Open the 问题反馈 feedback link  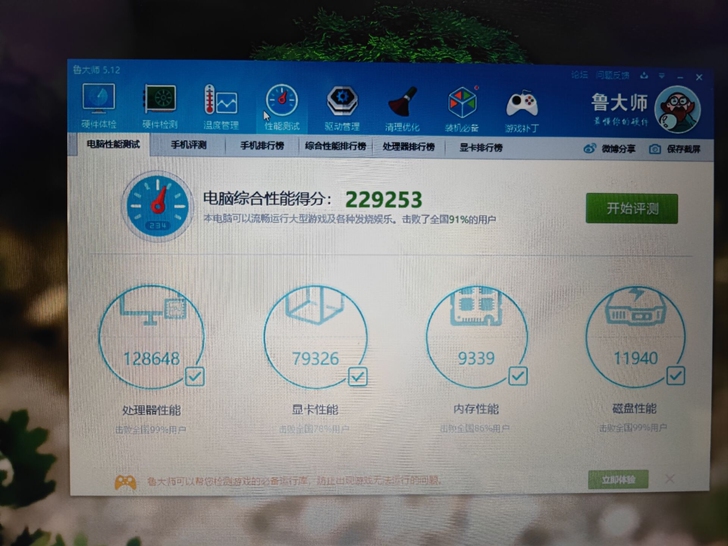click(x=613, y=75)
